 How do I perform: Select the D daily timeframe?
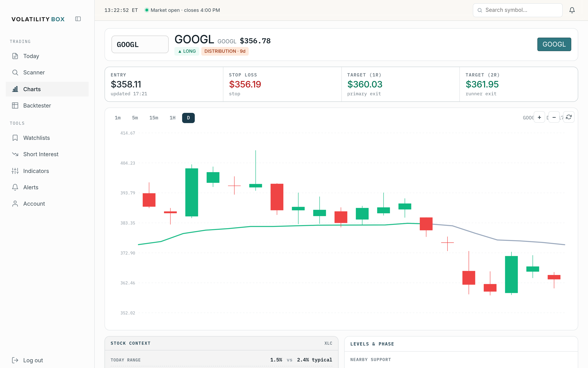(x=188, y=118)
